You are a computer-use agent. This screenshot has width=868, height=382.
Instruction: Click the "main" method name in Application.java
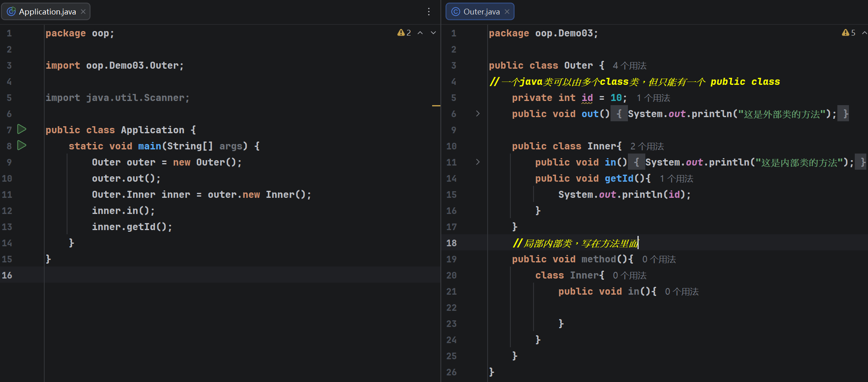(x=149, y=146)
